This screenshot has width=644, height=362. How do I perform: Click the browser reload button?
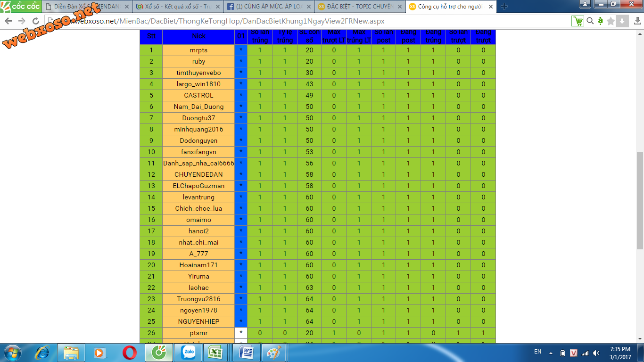36,21
